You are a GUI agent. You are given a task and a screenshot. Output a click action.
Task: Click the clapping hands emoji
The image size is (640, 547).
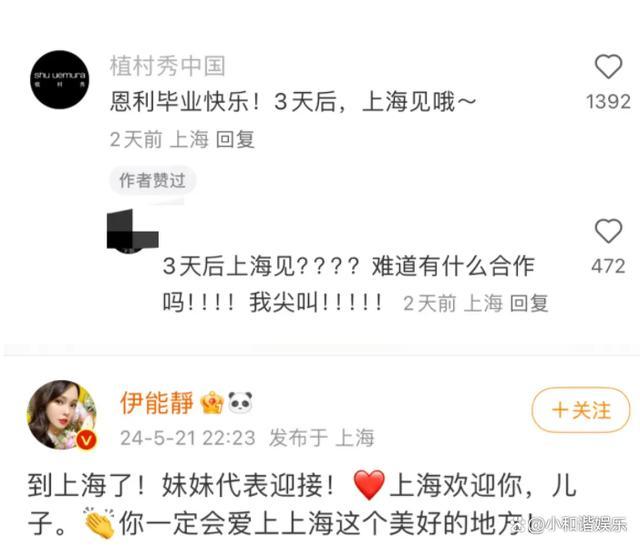pyautogui.click(x=99, y=523)
